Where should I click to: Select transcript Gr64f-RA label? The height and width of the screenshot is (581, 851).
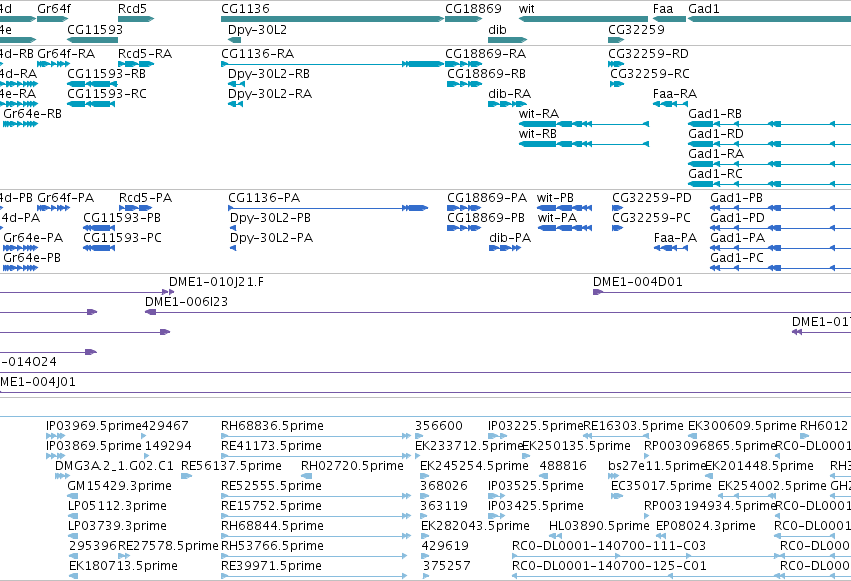point(66,54)
